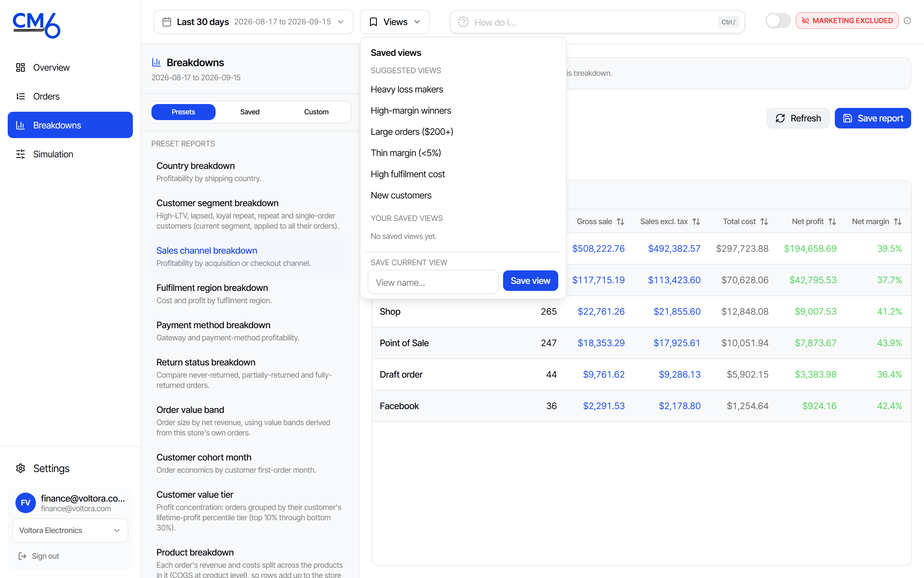Open the Order value band preset
This screenshot has width=924, height=578.
pyautogui.click(x=250, y=421)
